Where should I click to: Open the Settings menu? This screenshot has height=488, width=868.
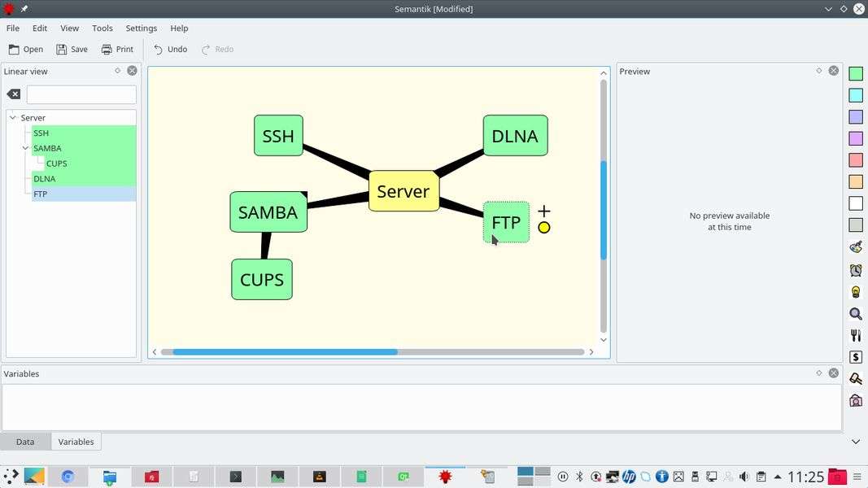tap(142, 28)
